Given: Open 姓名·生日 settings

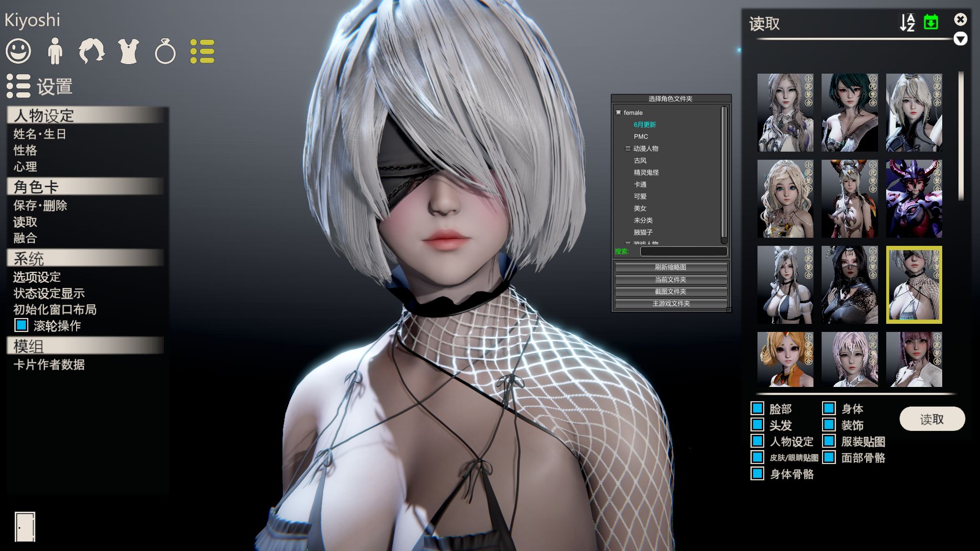Looking at the screenshot, I should (x=40, y=134).
